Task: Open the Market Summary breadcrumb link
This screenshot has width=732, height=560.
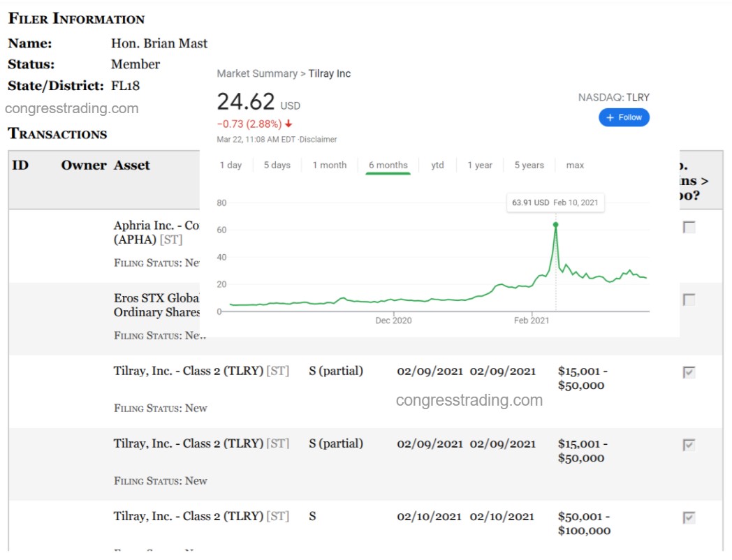Action: tap(257, 74)
